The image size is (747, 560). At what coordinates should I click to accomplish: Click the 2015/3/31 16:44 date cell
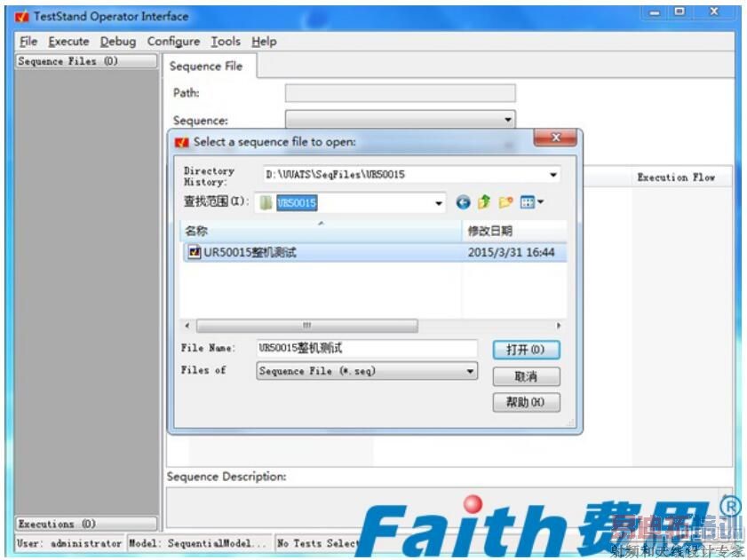(512, 252)
